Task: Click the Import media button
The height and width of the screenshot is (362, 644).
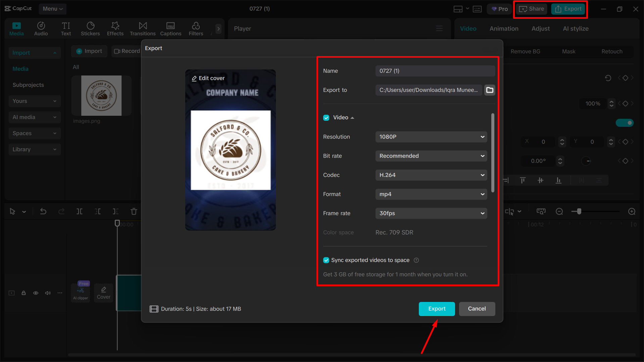Action: [x=89, y=51]
